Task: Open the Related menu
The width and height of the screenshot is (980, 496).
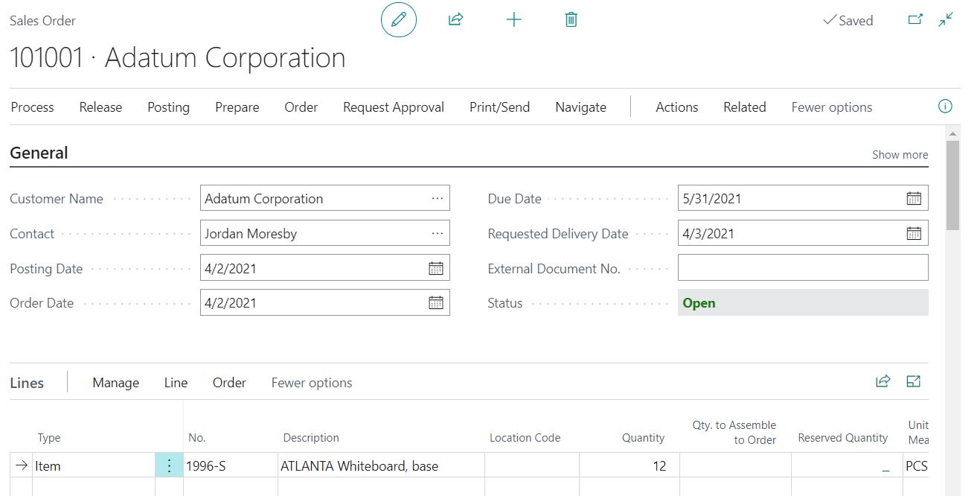Action: (745, 107)
